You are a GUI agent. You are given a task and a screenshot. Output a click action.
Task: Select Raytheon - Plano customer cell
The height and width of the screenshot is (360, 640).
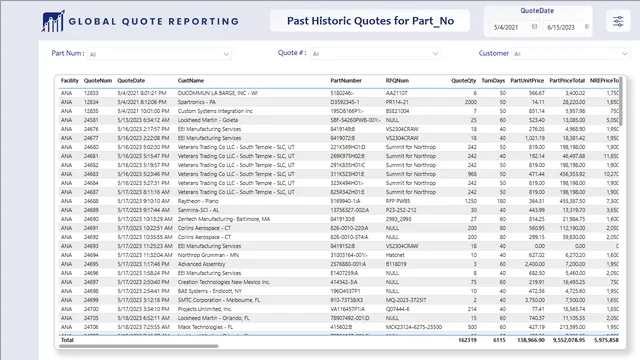point(198,201)
